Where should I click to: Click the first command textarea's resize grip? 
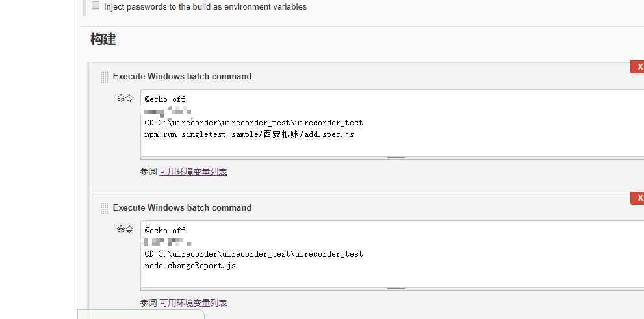396,158
